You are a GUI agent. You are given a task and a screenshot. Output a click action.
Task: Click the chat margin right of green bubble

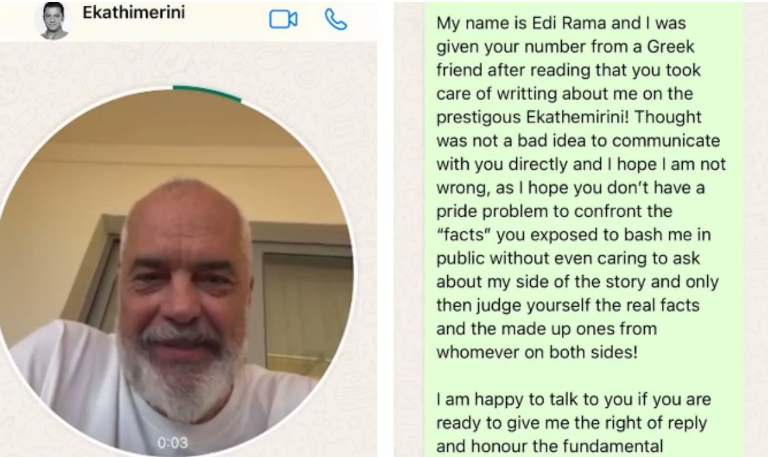click(x=756, y=228)
